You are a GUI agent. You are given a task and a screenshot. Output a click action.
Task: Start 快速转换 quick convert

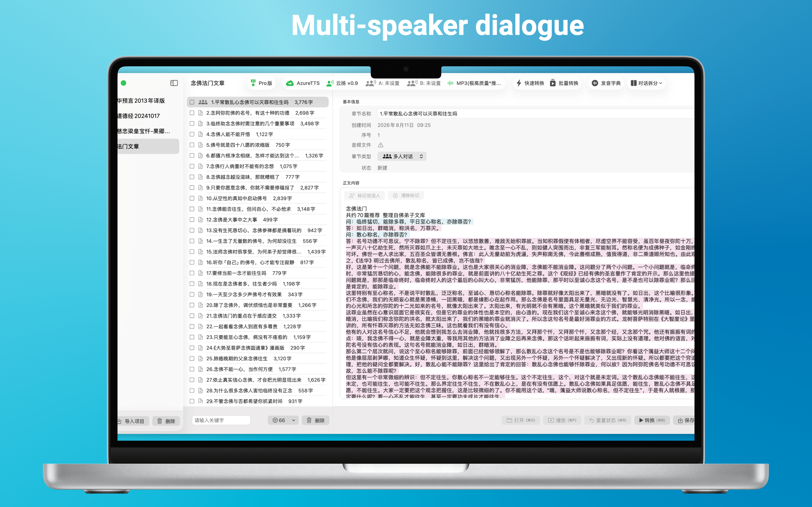[x=530, y=83]
